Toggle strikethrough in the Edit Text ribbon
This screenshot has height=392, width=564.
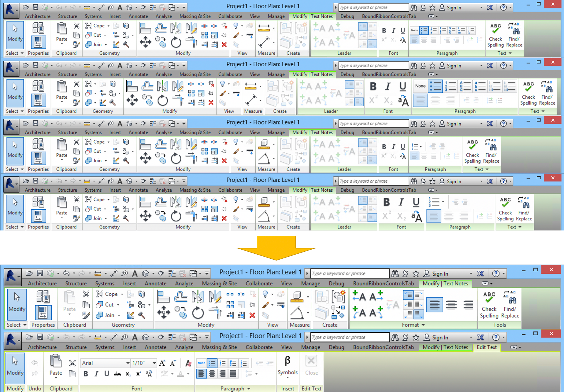[x=117, y=374]
